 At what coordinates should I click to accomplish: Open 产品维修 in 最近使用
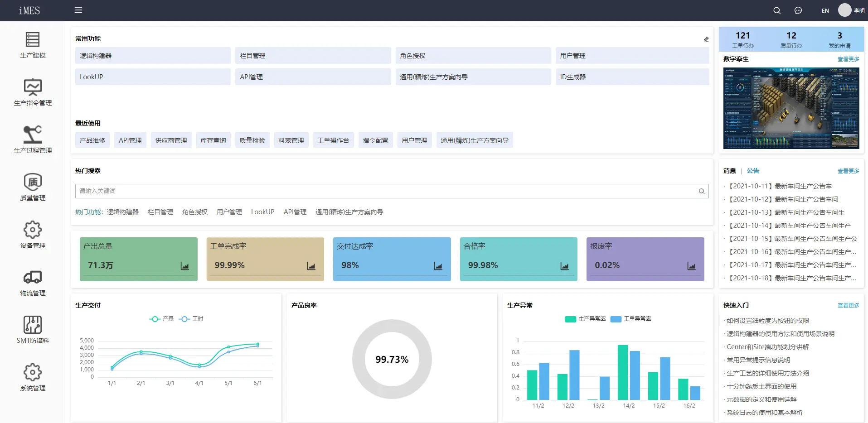pyautogui.click(x=92, y=140)
